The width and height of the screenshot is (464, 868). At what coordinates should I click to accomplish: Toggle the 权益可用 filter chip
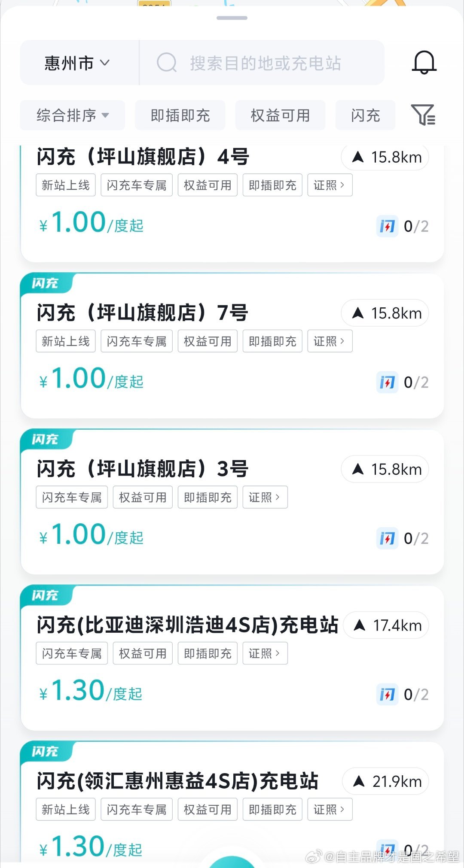(x=280, y=115)
